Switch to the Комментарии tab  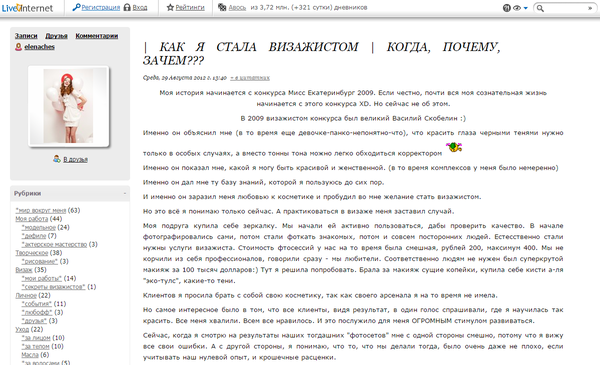click(96, 36)
